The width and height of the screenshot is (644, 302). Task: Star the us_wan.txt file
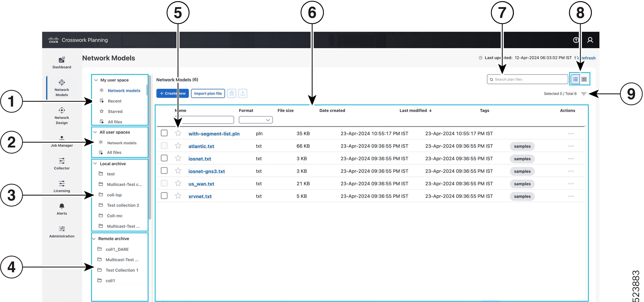(x=178, y=183)
